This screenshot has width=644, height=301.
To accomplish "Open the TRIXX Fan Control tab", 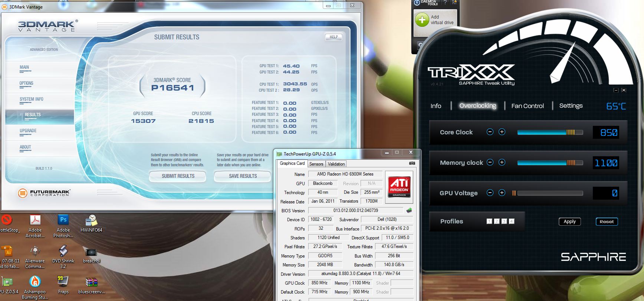I will (528, 106).
